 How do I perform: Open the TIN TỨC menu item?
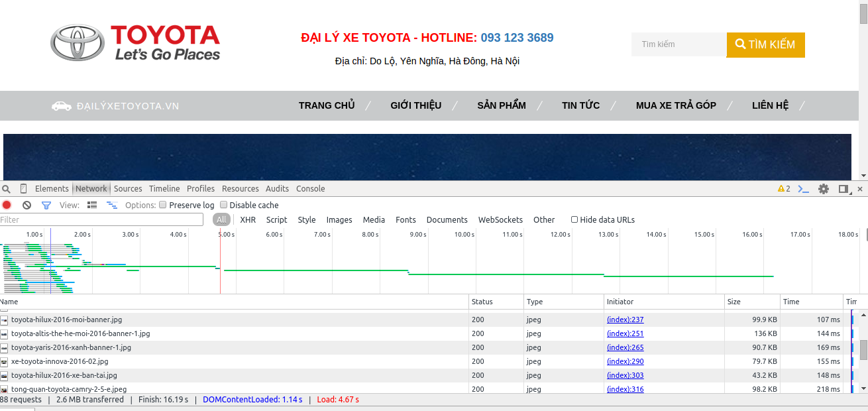581,105
